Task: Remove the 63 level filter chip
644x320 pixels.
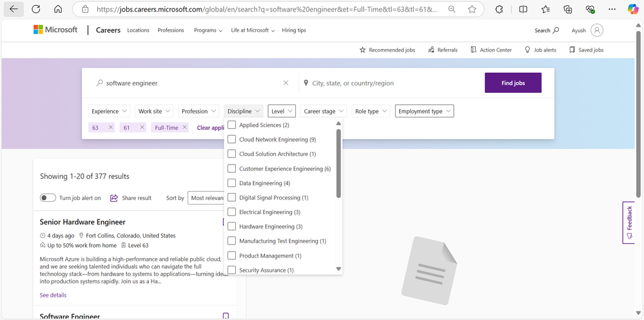Action: [x=110, y=127]
